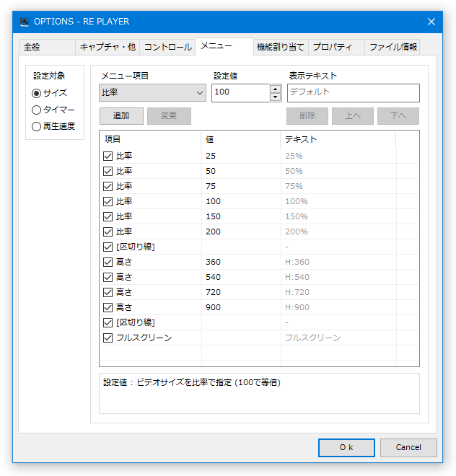Click the Cancel button
The height and width of the screenshot is (476, 456).
click(x=408, y=448)
